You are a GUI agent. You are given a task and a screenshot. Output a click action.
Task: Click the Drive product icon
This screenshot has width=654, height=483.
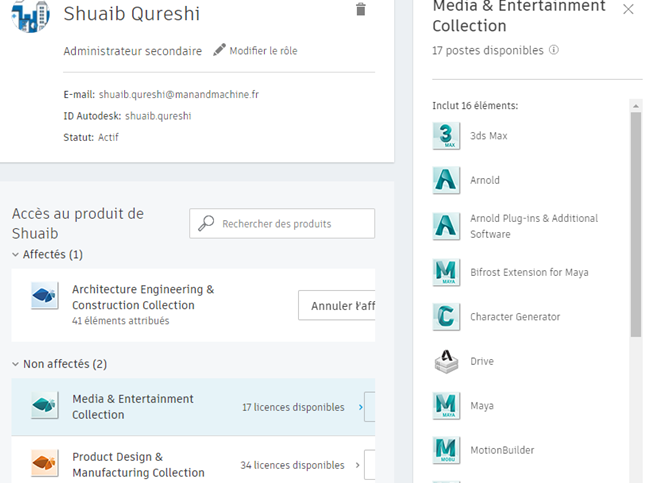coord(446,361)
